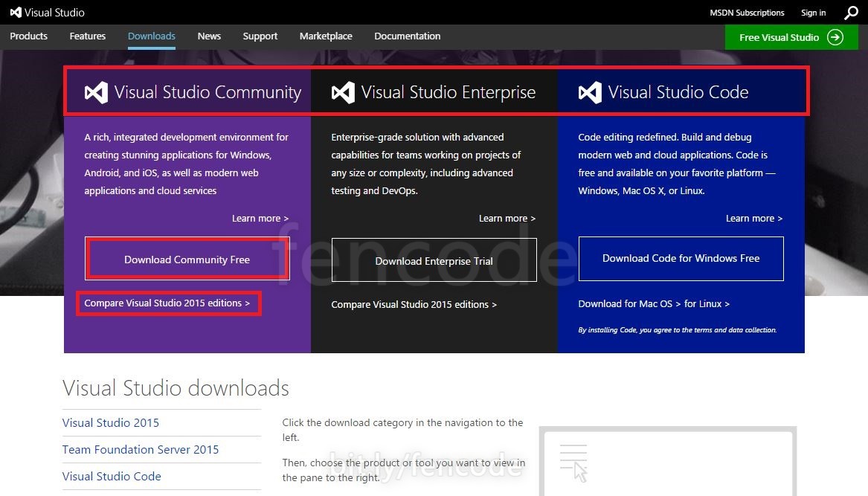Click the Visual Studio Community heading
The height and width of the screenshot is (496, 868).
(208, 92)
